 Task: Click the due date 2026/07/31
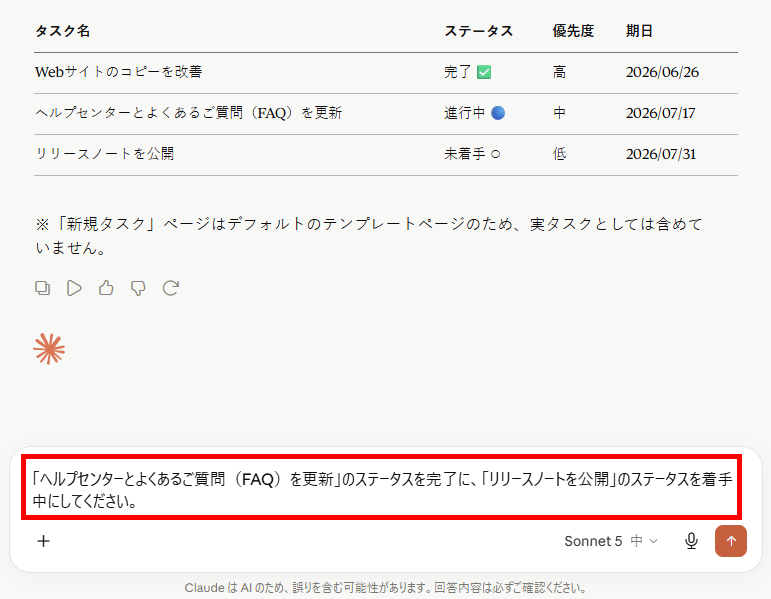(661, 154)
